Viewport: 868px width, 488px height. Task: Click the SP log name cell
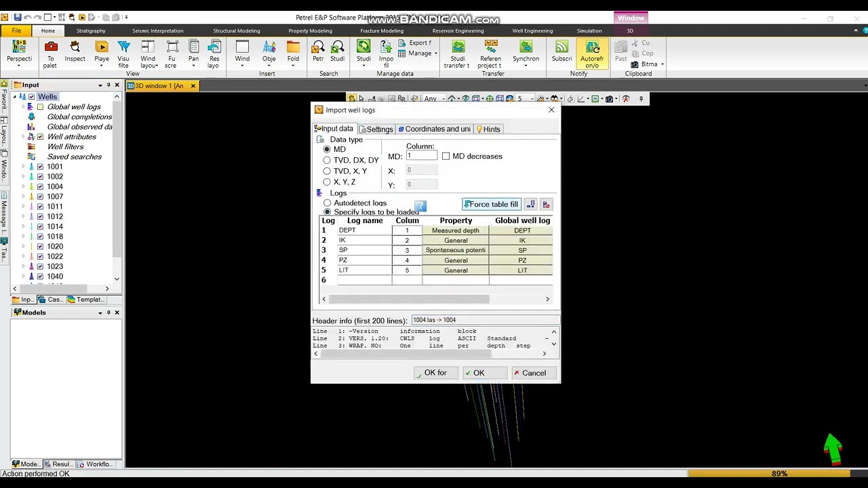pos(364,250)
